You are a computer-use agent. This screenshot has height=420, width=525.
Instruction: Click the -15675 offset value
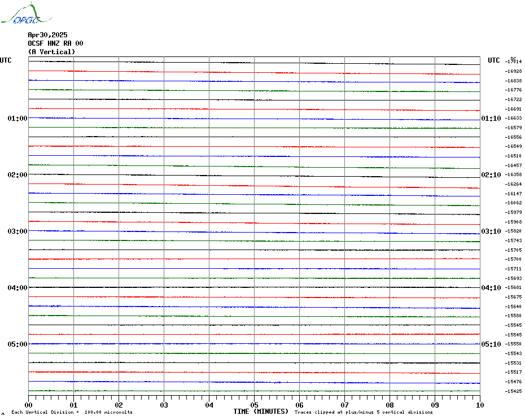513,297
